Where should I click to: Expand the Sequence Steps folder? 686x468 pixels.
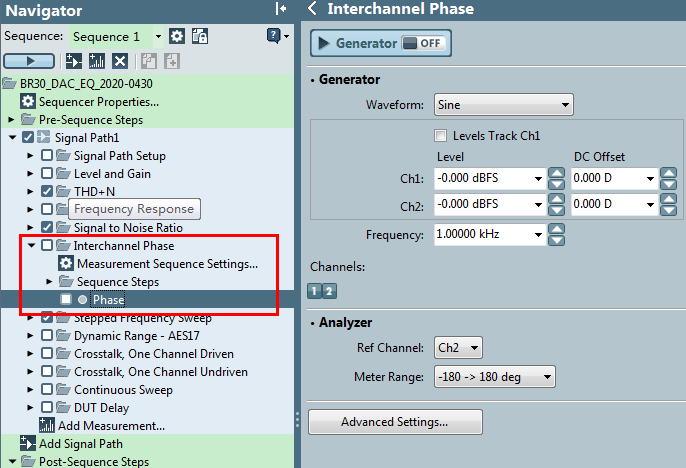(49, 281)
